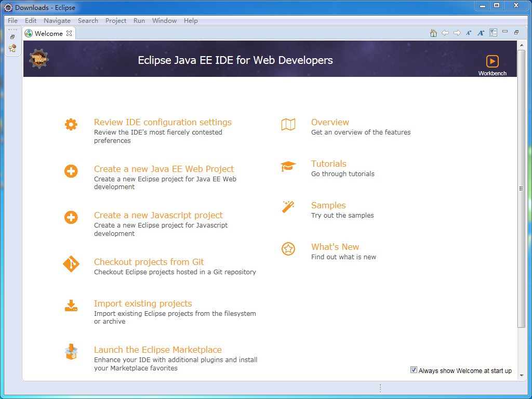Click the vertical scrollbar thumb

(522, 189)
